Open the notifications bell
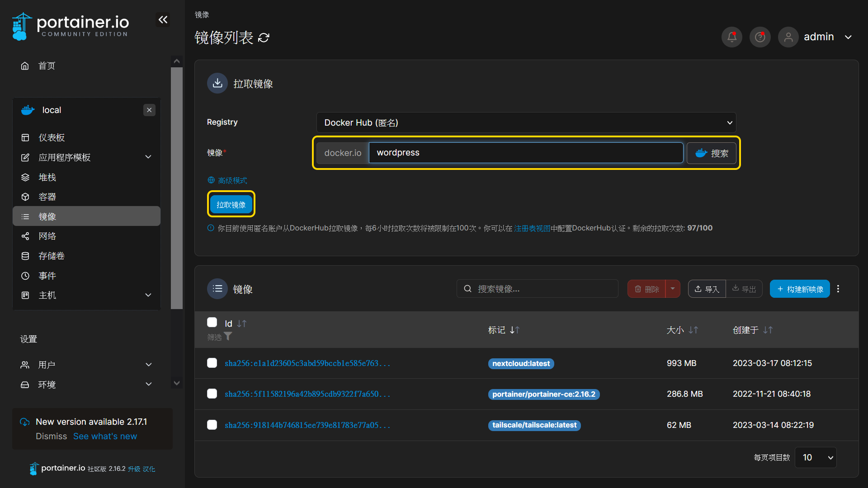This screenshot has height=488, width=868. [x=732, y=37]
